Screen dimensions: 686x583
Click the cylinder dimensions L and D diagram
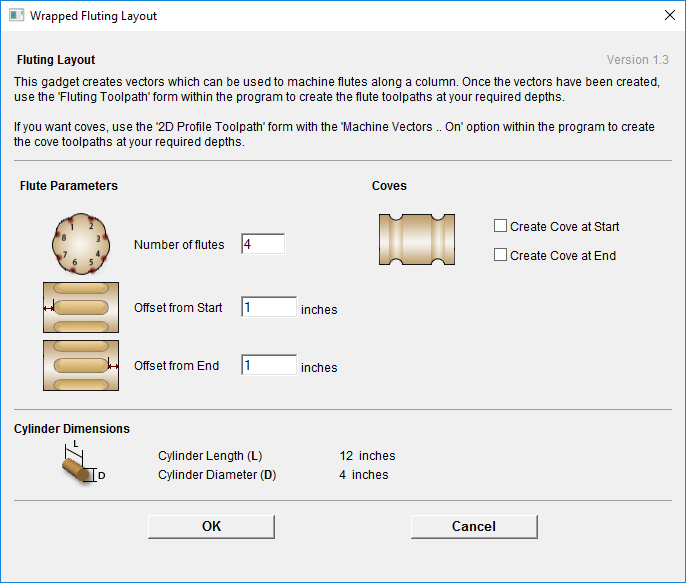(84, 461)
